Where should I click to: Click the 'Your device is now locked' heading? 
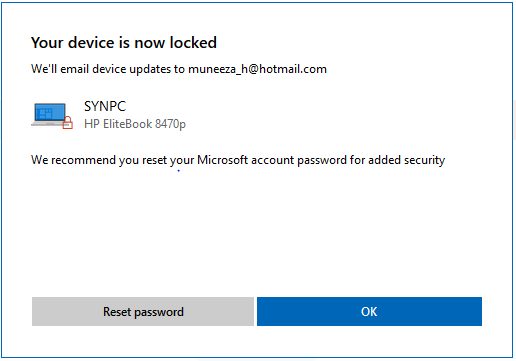[x=124, y=43]
